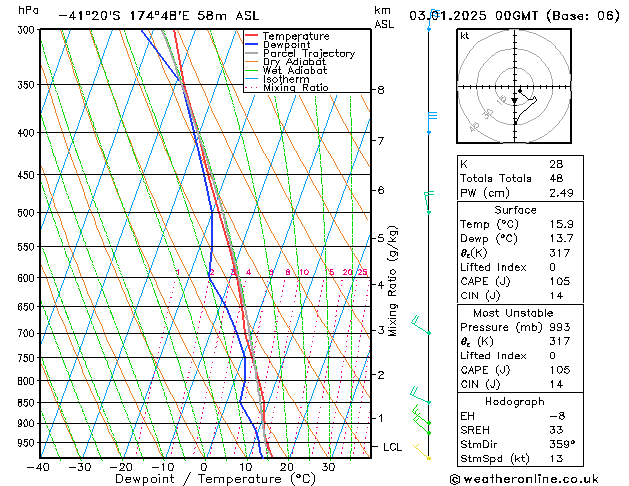Click the Pressure (mb) value 993
The image size is (629, 486).
(560, 327)
